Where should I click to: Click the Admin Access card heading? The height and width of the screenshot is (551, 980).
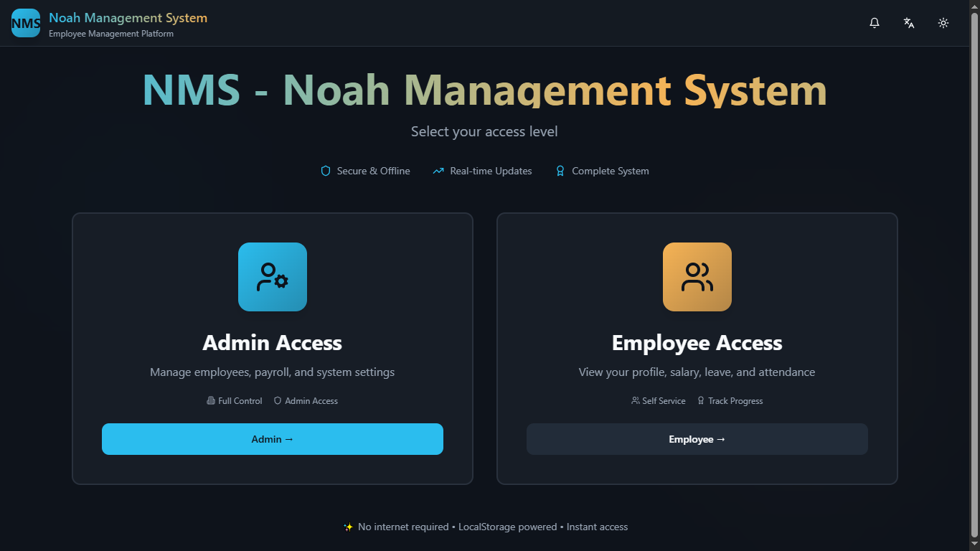[273, 343]
